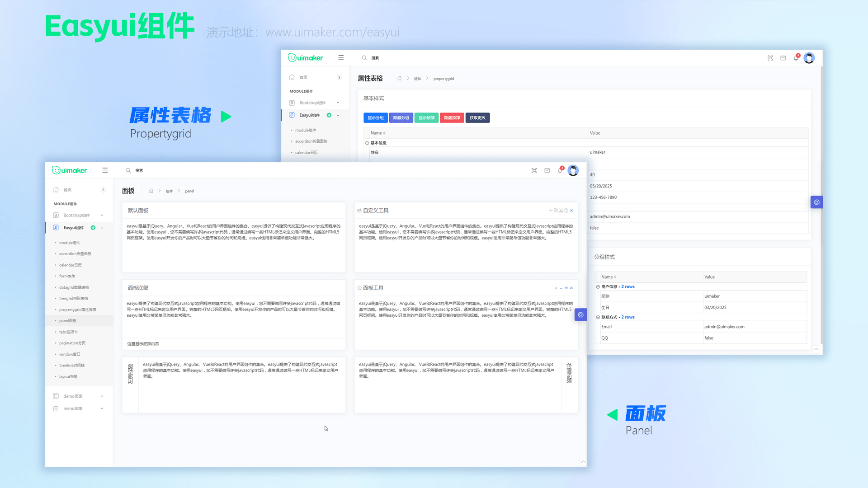This screenshot has height=488, width=868.
Task: Open the mail icon in the front window header
Action: 547,170
